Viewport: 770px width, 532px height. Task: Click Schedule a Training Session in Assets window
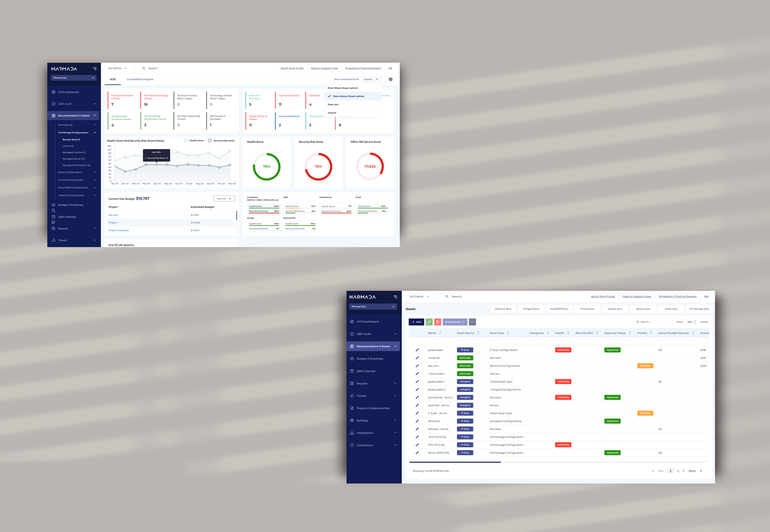678,296
